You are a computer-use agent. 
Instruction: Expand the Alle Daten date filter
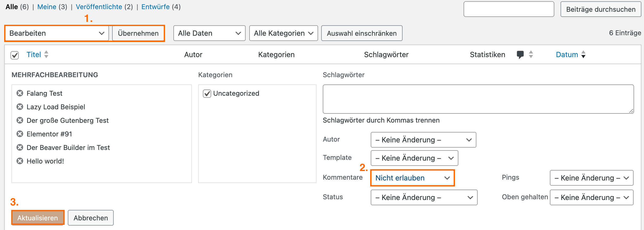pos(209,33)
